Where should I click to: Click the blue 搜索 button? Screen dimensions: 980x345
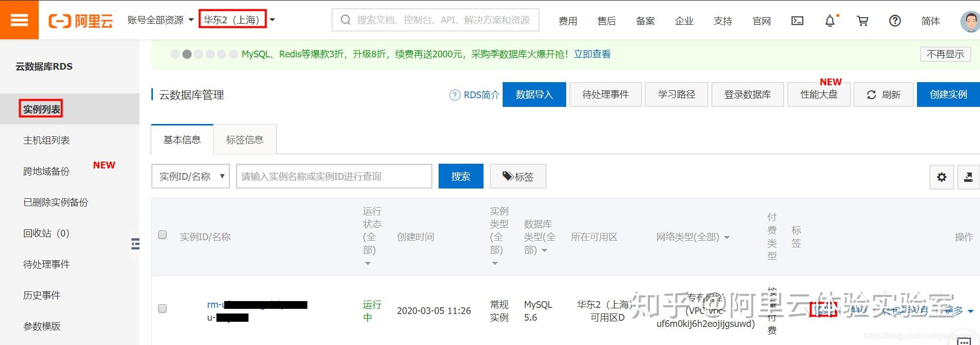(x=461, y=176)
